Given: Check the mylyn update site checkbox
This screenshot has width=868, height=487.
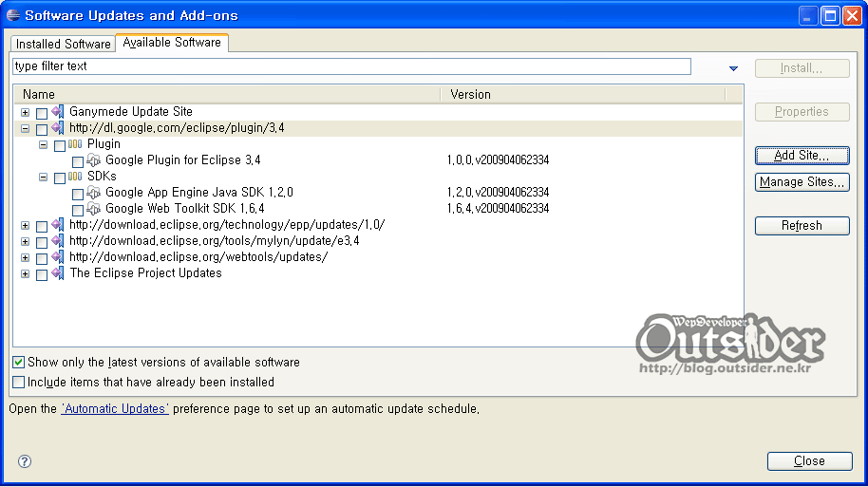Looking at the screenshot, I should click(42, 242).
